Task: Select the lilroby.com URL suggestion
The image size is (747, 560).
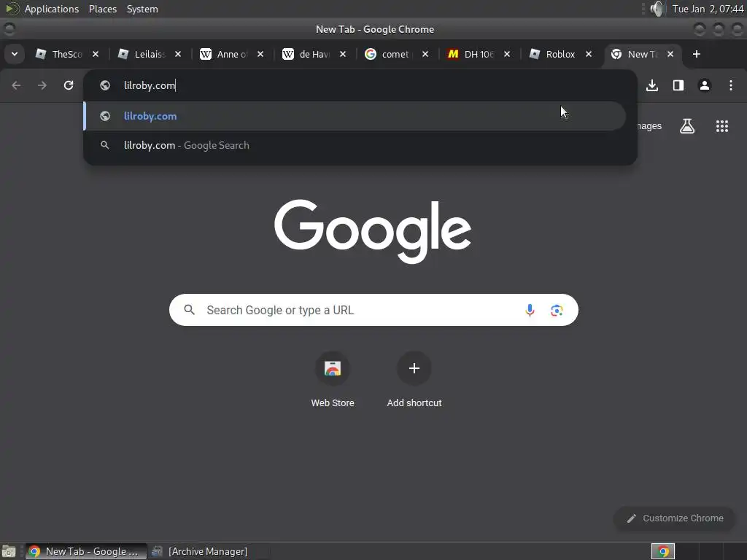Action: 355,116
